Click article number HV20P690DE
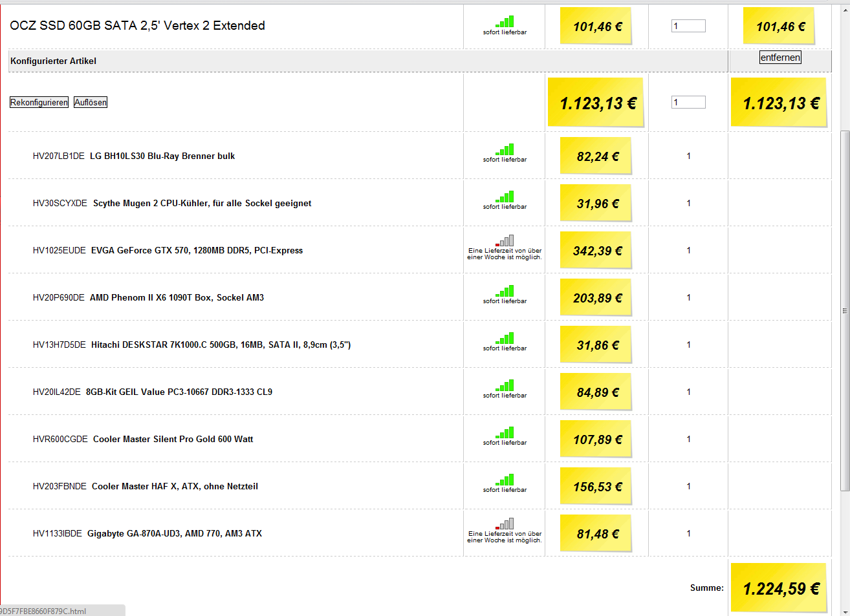850x616 pixels. (x=59, y=297)
